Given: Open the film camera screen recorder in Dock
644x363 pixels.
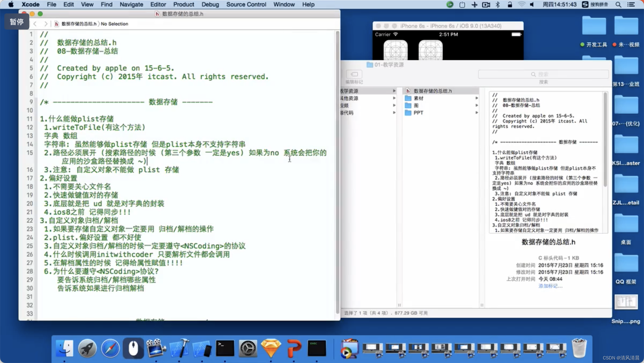Looking at the screenshot, I should (x=156, y=348).
